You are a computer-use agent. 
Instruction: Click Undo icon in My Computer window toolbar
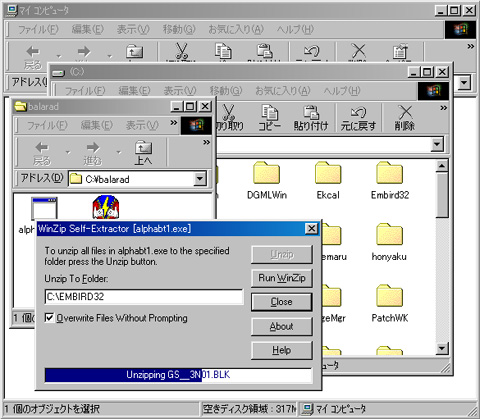tap(311, 51)
